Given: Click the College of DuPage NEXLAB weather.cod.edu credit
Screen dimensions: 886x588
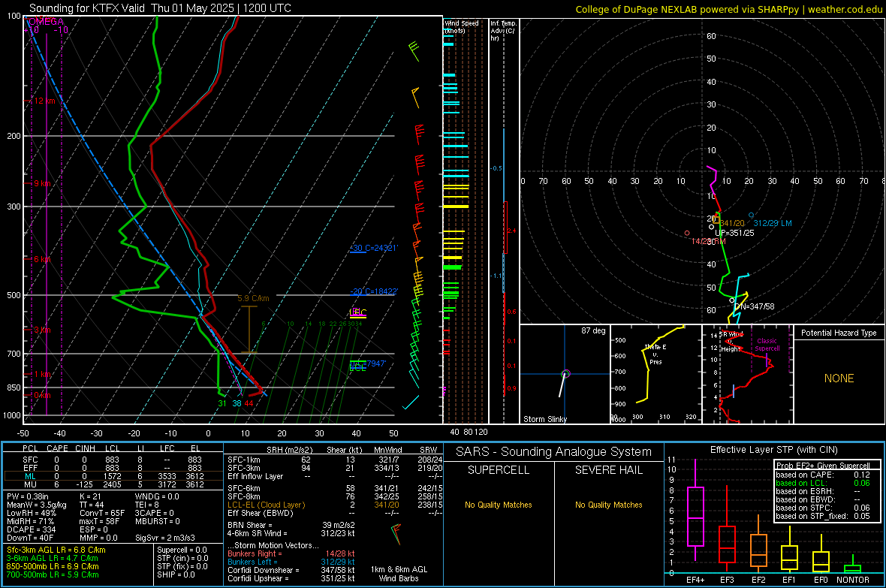Looking at the screenshot, I should pos(728,9).
